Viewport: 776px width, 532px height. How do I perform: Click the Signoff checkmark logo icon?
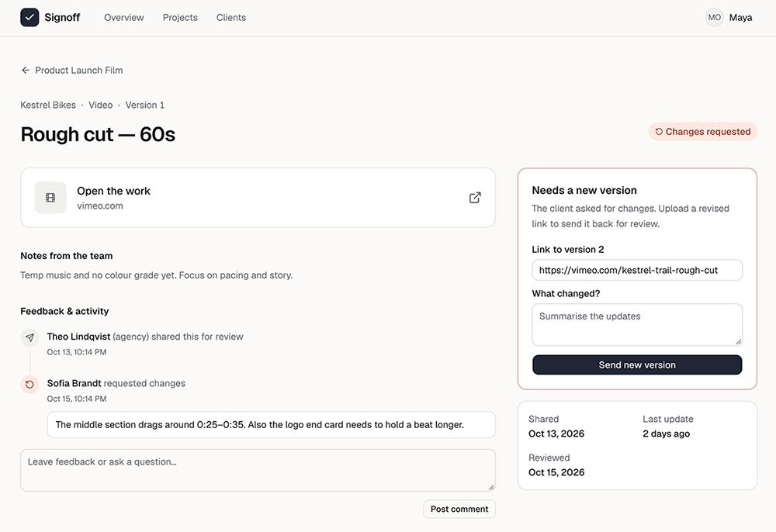[29, 17]
